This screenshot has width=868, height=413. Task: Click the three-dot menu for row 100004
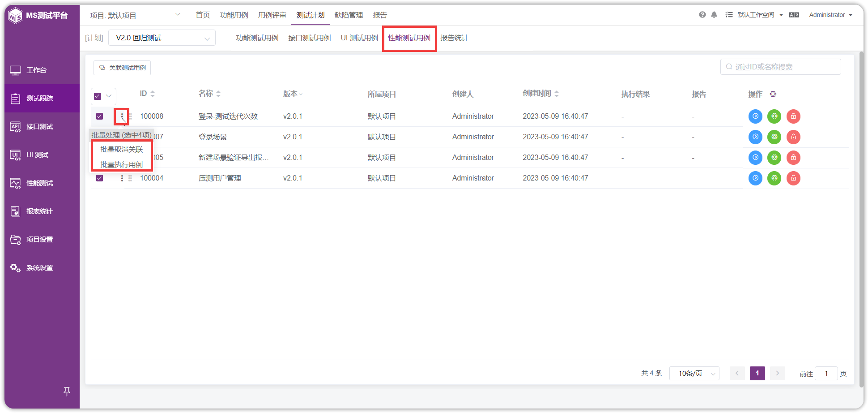tap(122, 178)
